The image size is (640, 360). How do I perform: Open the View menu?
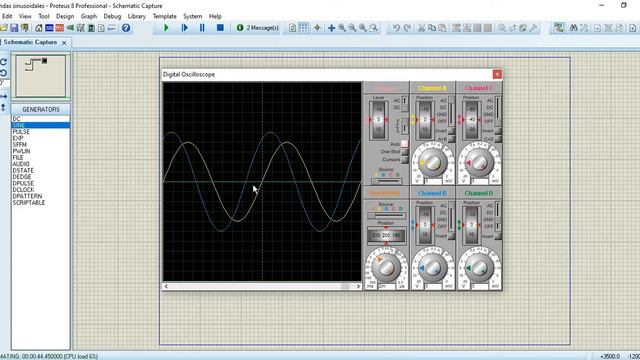click(25, 16)
